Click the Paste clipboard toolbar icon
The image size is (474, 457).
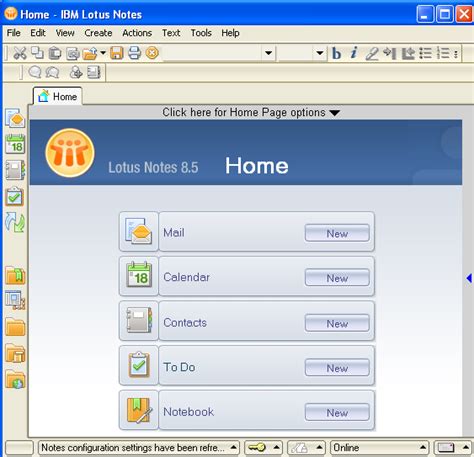click(x=55, y=53)
